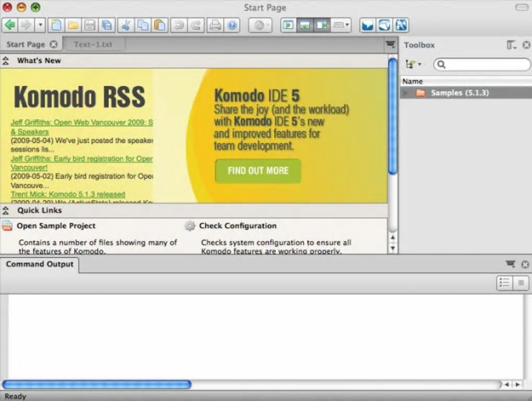Switch to the Start Page tab
Image resolution: width=532 pixels, height=401 pixels.
pos(26,44)
